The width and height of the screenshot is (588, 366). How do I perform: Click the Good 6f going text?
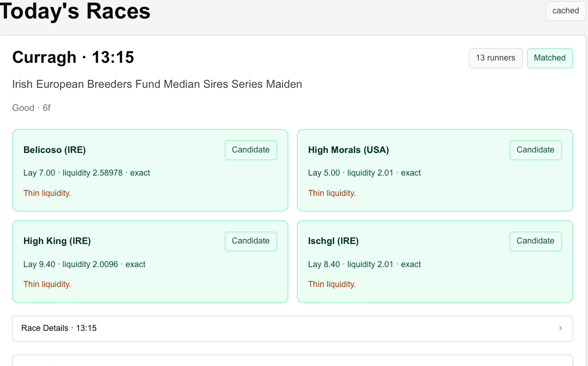[31, 108]
